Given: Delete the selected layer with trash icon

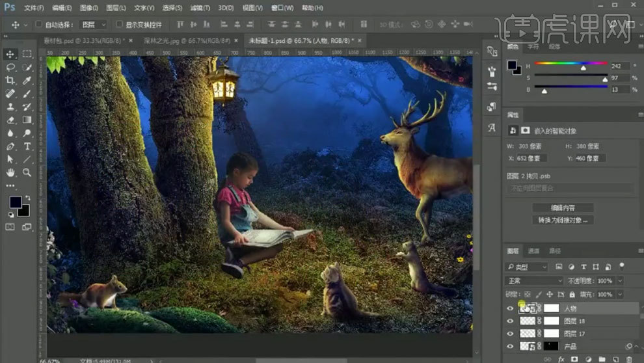Looking at the screenshot, I should [x=629, y=359].
